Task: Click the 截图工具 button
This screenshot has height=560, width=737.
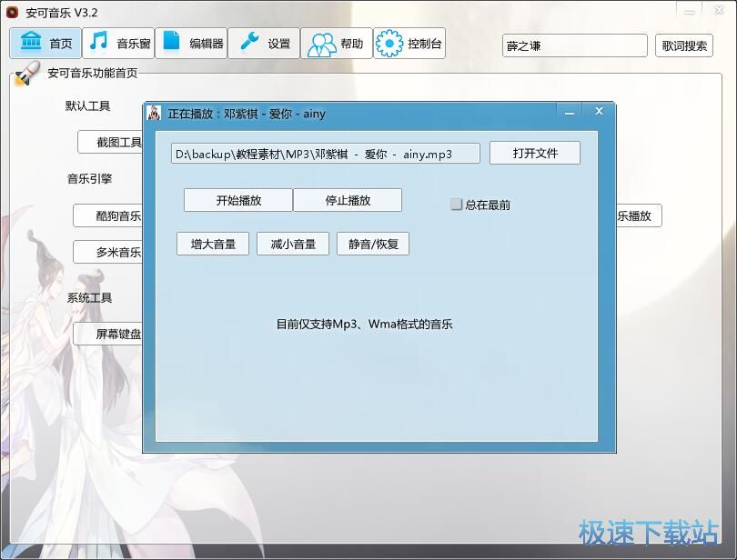Action: [x=110, y=143]
